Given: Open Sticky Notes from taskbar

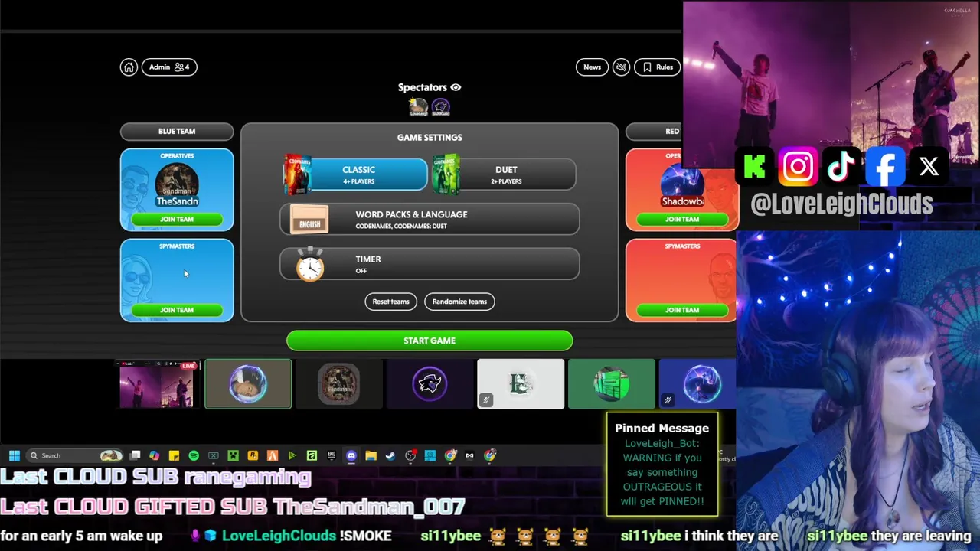Looking at the screenshot, I should point(174,455).
